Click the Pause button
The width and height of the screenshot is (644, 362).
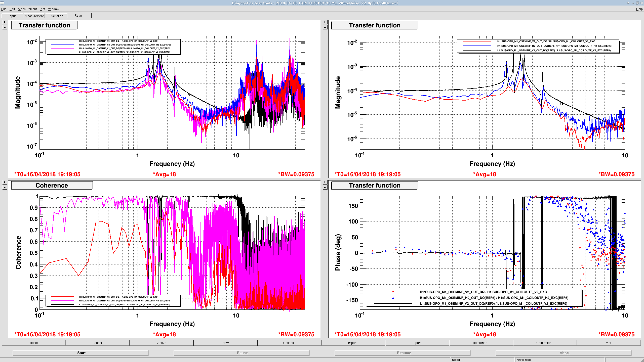click(242, 353)
